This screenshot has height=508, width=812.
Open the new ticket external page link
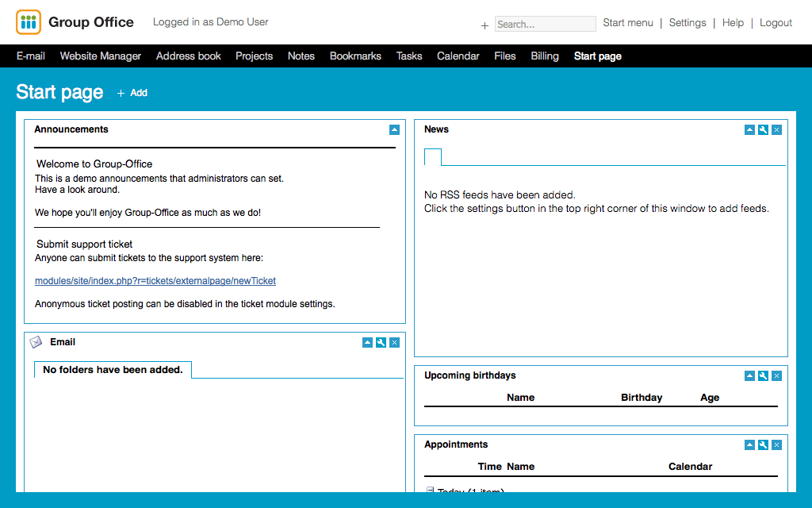pyautogui.click(x=155, y=281)
